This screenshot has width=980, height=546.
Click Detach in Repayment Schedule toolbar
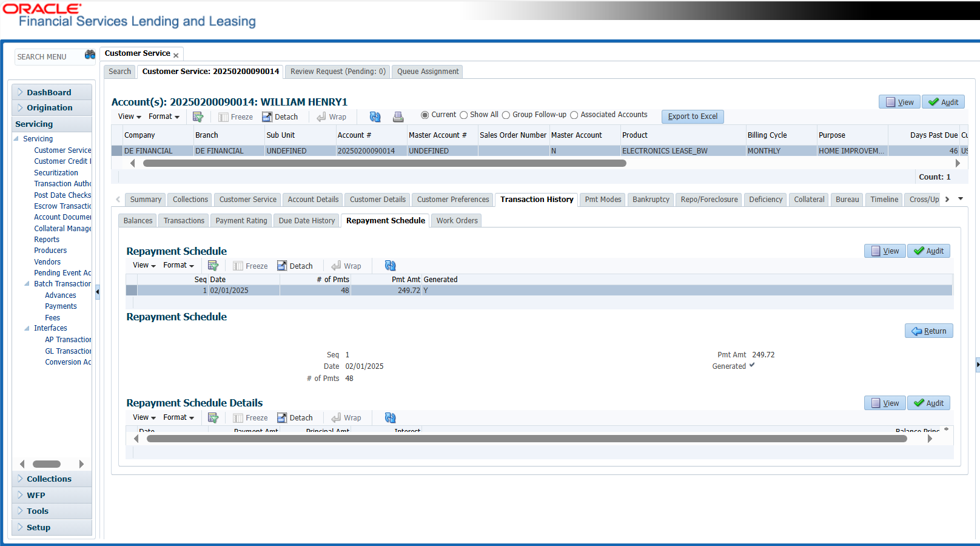(295, 266)
